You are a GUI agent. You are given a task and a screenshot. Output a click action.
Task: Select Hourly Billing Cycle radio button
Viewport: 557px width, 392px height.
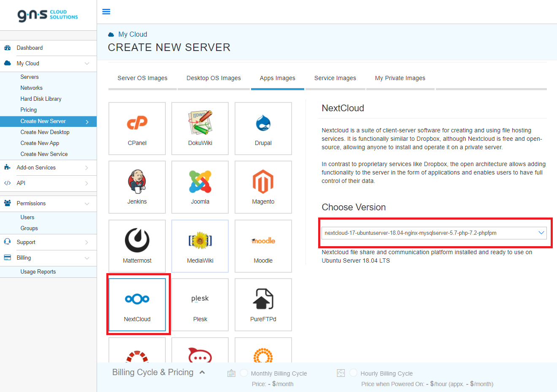[x=354, y=373]
